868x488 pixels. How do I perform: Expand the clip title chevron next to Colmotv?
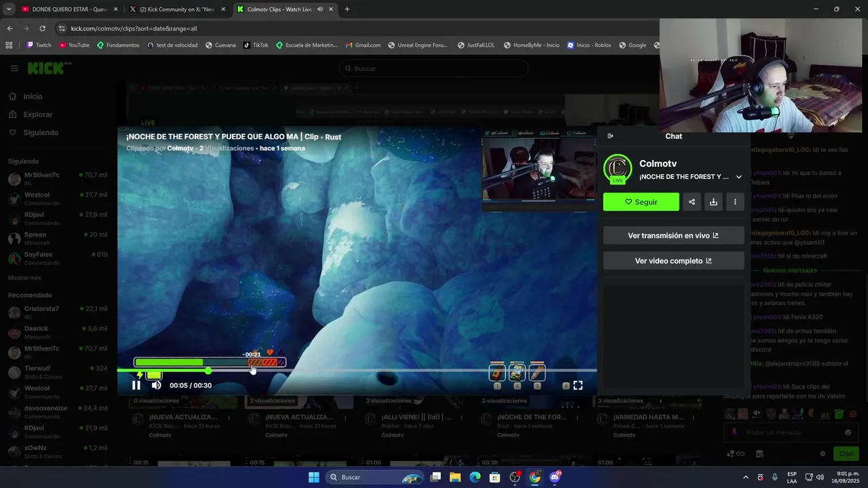click(738, 177)
